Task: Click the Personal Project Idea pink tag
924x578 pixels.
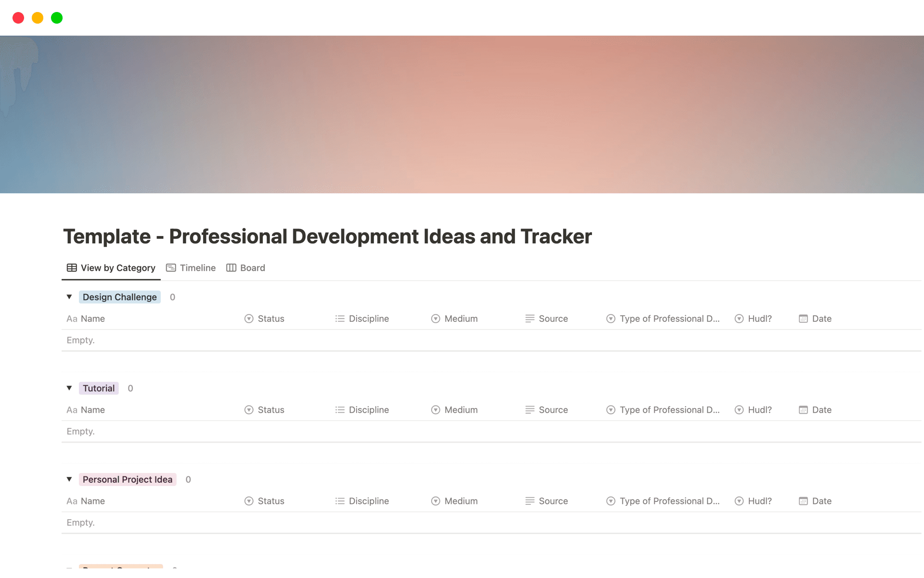Action: tap(128, 479)
